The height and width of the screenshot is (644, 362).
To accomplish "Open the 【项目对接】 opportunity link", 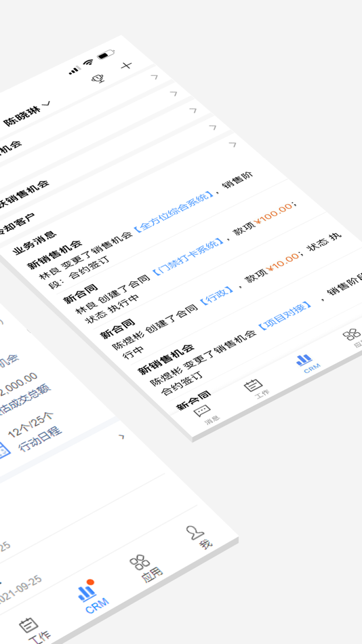I will coord(285,317).
